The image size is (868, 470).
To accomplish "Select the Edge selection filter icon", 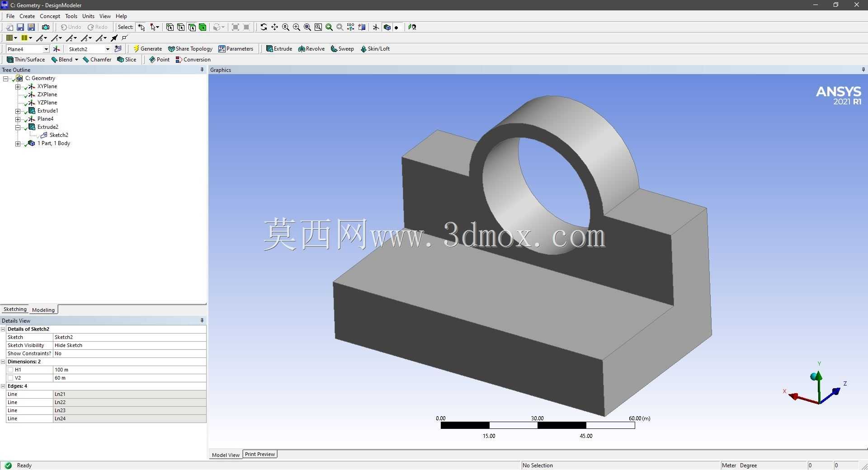I will [x=181, y=27].
